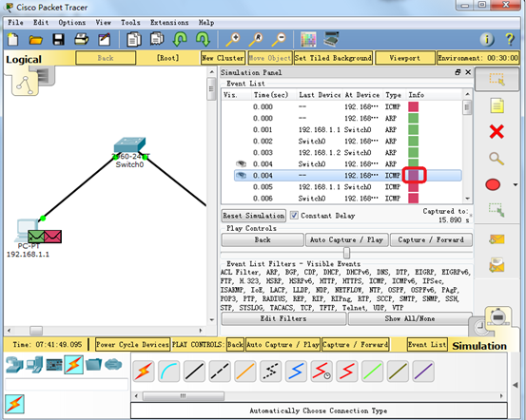Screen dimensions: 526x420
Task: Expand the drawing tool dropdown arrow
Action: (x=516, y=184)
